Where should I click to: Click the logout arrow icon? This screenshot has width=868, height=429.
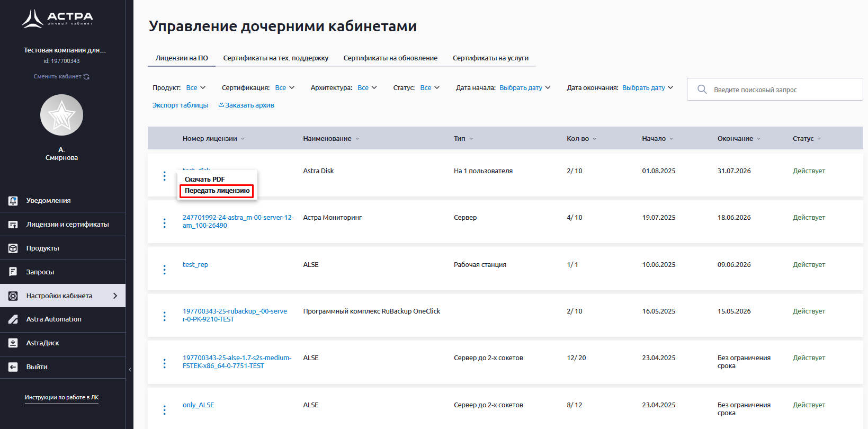pos(13,367)
